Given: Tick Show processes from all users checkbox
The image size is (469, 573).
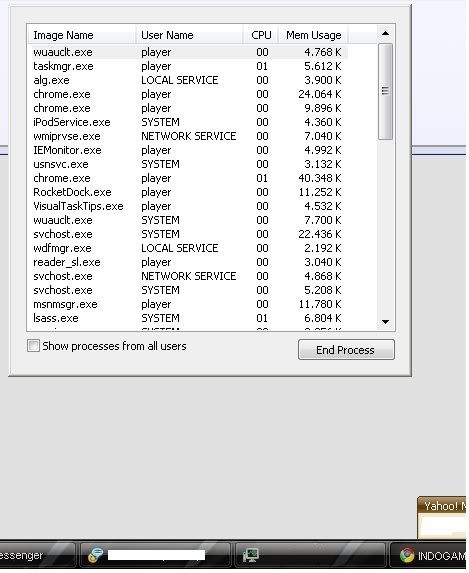Looking at the screenshot, I should [33, 346].
